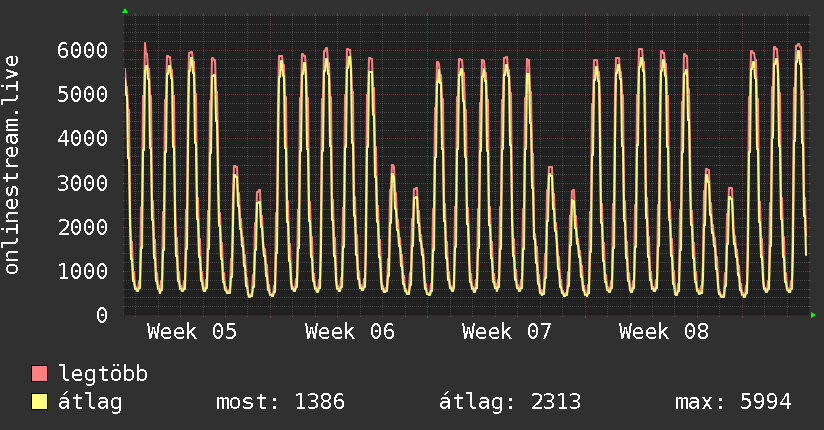
Task: Click the "most: 1386" current value
Action: 280,403
